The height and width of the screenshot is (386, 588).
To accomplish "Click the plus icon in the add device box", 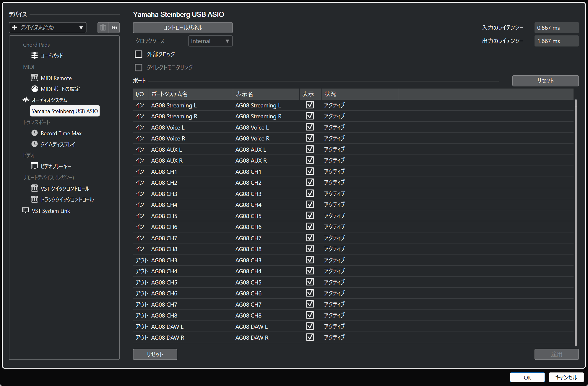I will pyautogui.click(x=14, y=27).
